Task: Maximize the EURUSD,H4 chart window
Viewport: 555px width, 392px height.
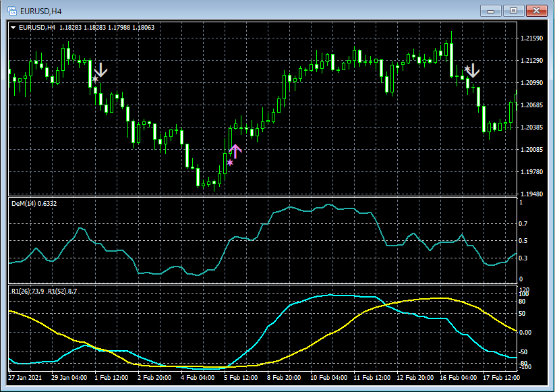Action: tap(514, 10)
